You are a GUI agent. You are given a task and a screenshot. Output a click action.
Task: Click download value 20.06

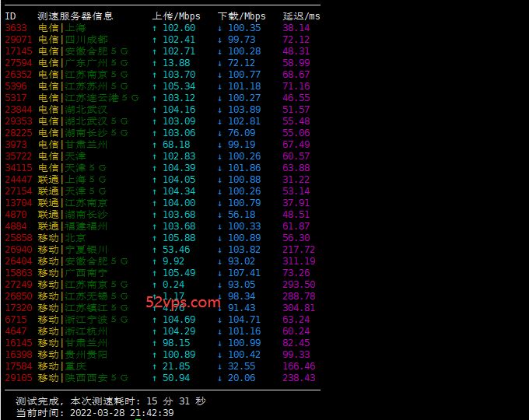coord(242,378)
